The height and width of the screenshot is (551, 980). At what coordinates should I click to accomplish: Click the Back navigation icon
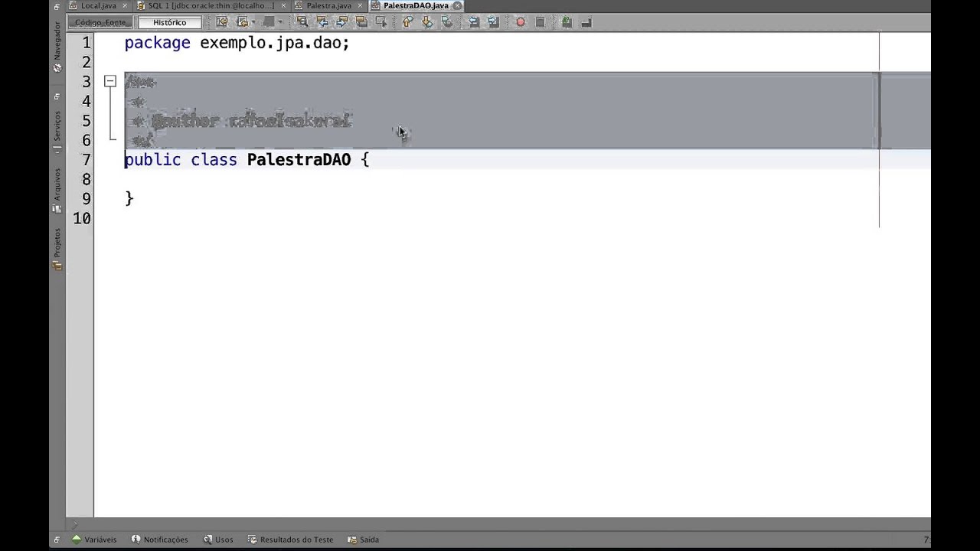pos(242,22)
